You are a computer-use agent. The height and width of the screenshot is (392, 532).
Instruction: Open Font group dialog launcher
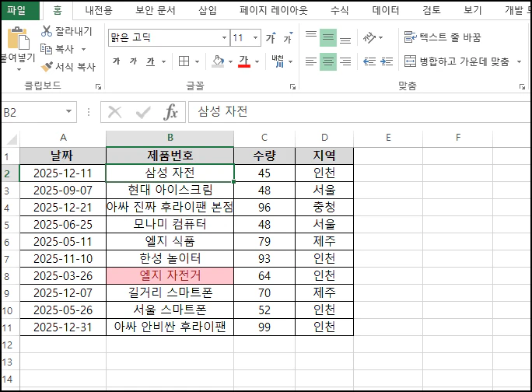(292, 87)
